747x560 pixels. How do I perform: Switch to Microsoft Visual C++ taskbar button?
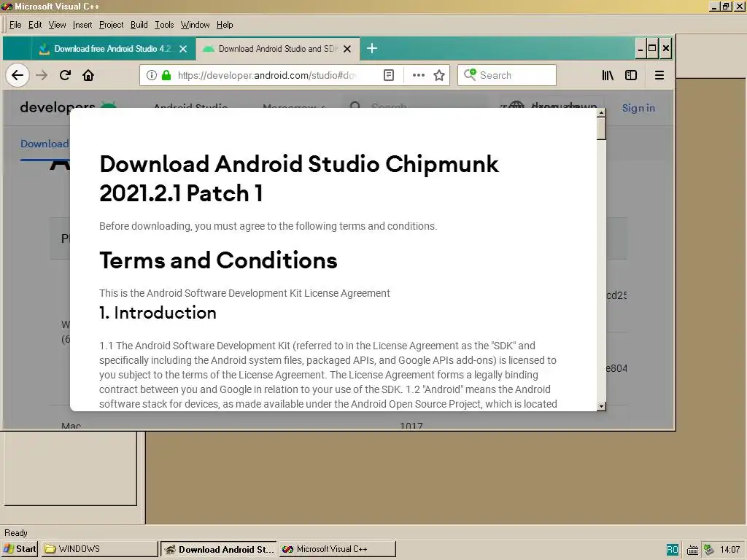pos(337,549)
